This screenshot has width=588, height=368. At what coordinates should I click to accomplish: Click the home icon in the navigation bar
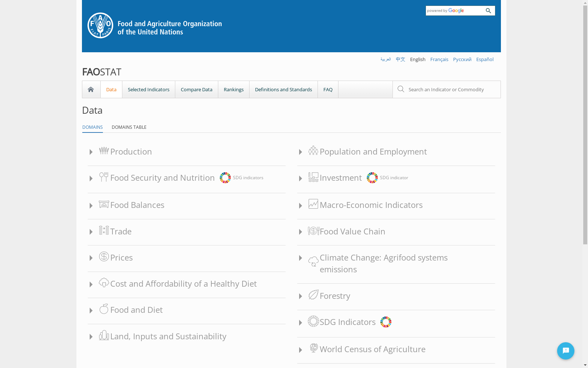click(91, 89)
